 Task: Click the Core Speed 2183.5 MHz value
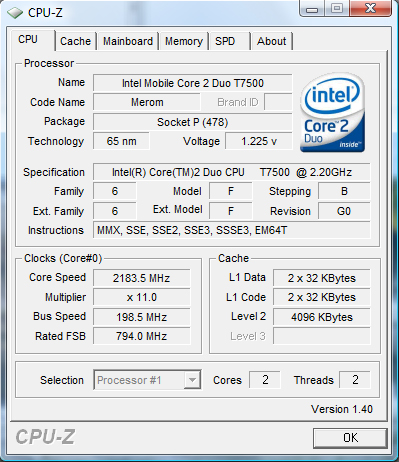tap(142, 278)
